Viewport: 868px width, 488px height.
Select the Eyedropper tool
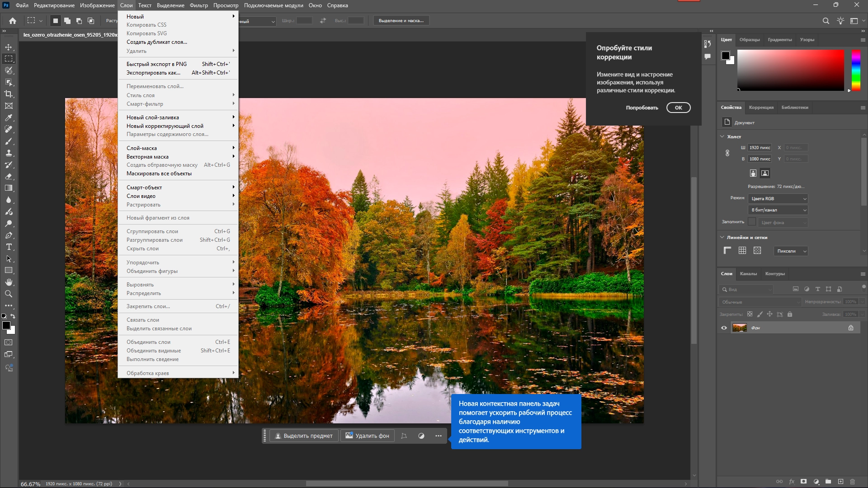coord(9,117)
